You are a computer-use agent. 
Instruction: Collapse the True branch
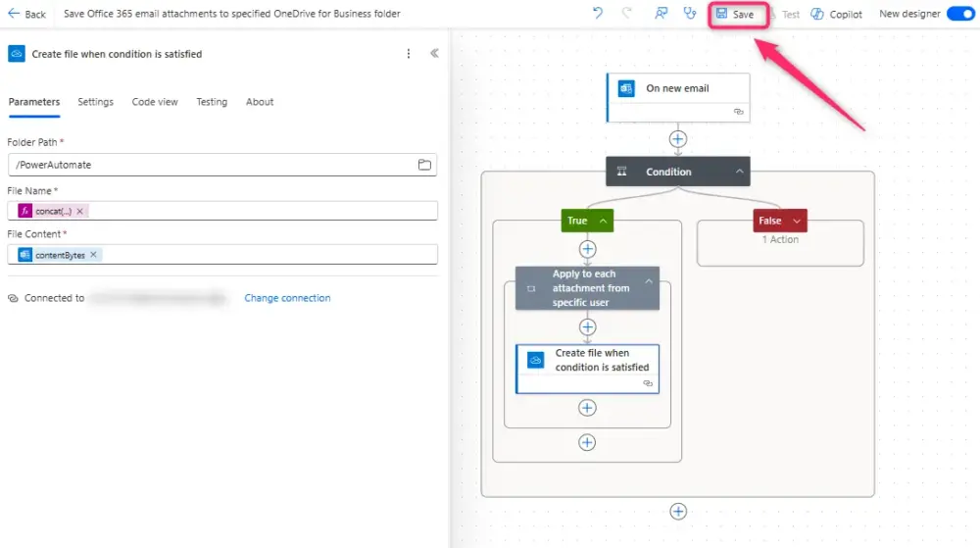point(603,221)
